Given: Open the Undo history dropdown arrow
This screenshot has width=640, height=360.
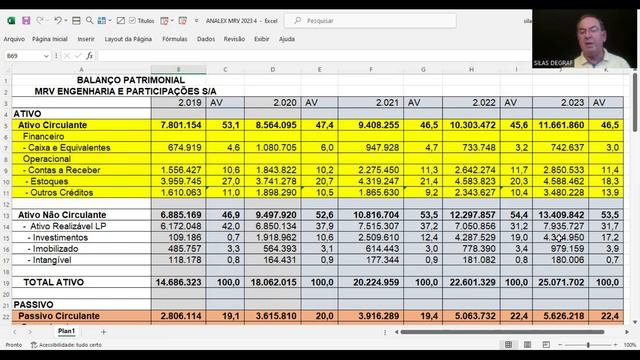Looking at the screenshot, I should (x=66, y=20).
